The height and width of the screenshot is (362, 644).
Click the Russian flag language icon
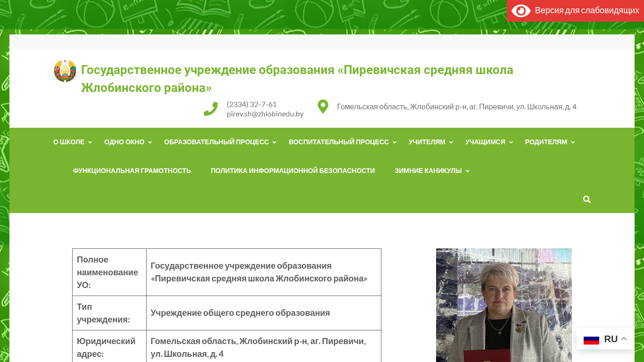click(591, 339)
